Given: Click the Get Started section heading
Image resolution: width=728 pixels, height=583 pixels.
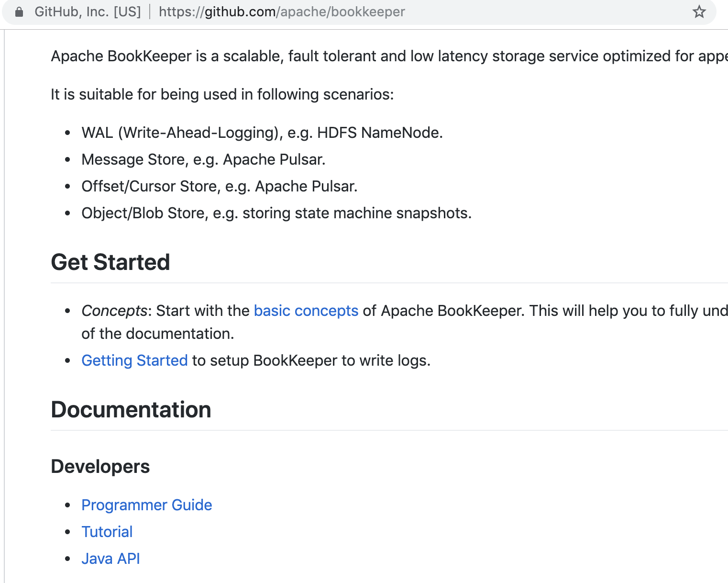Looking at the screenshot, I should (110, 262).
